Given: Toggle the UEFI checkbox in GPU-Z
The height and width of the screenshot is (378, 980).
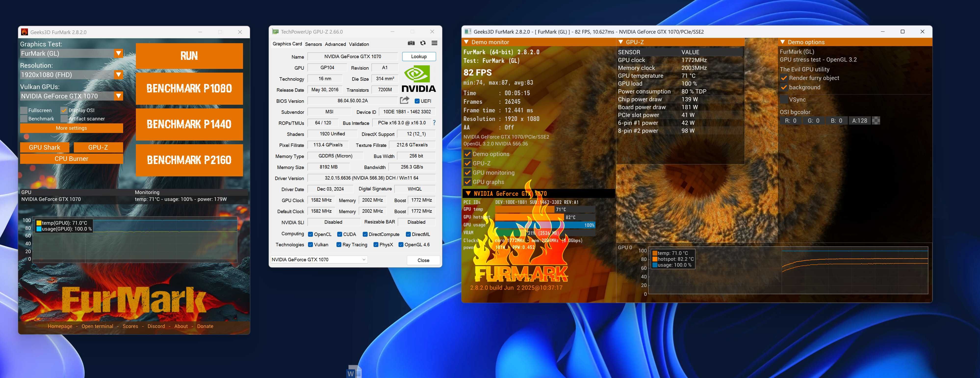Looking at the screenshot, I should pos(417,101).
